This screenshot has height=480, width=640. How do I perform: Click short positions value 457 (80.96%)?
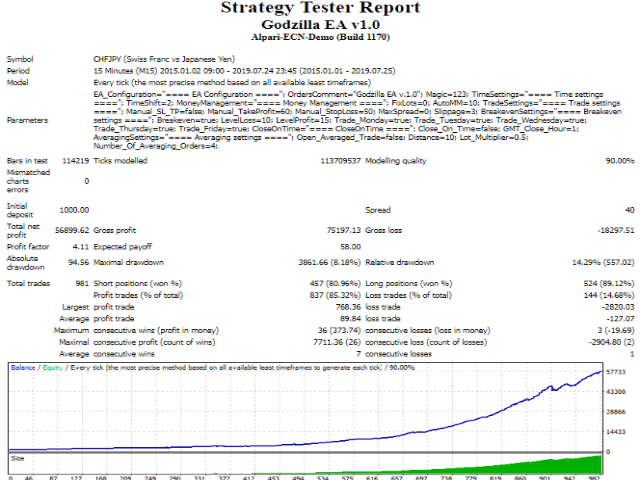[335, 283]
